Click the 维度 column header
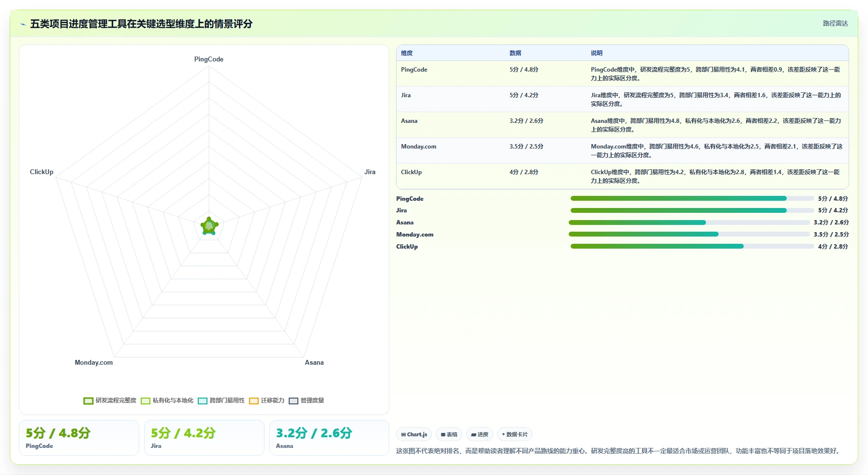Viewport: 868px width, 475px height. point(407,53)
